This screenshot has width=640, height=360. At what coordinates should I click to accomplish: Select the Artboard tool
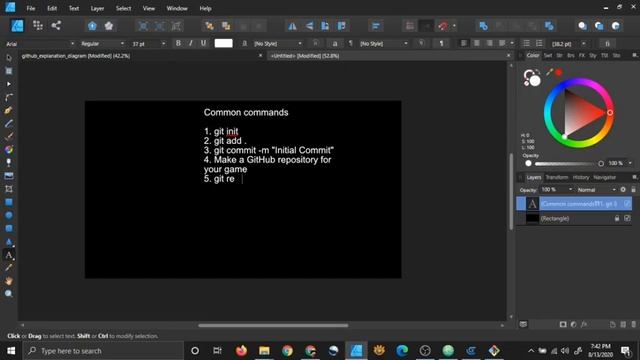pos(9,71)
